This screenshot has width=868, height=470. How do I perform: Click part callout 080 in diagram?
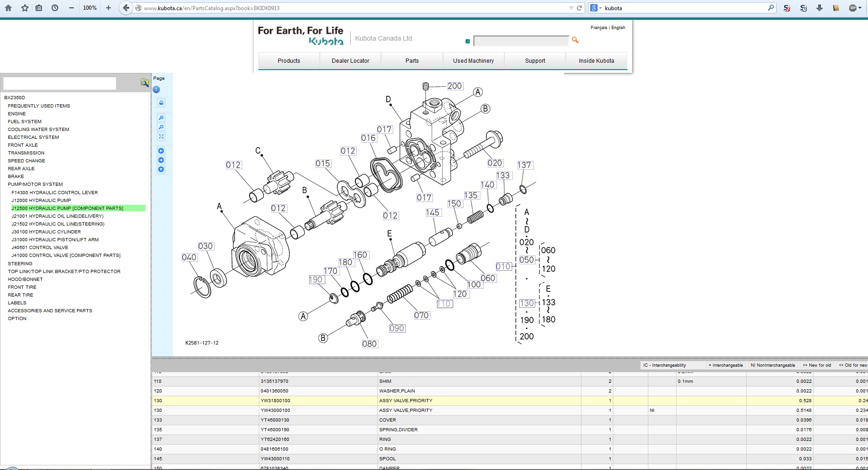click(370, 344)
